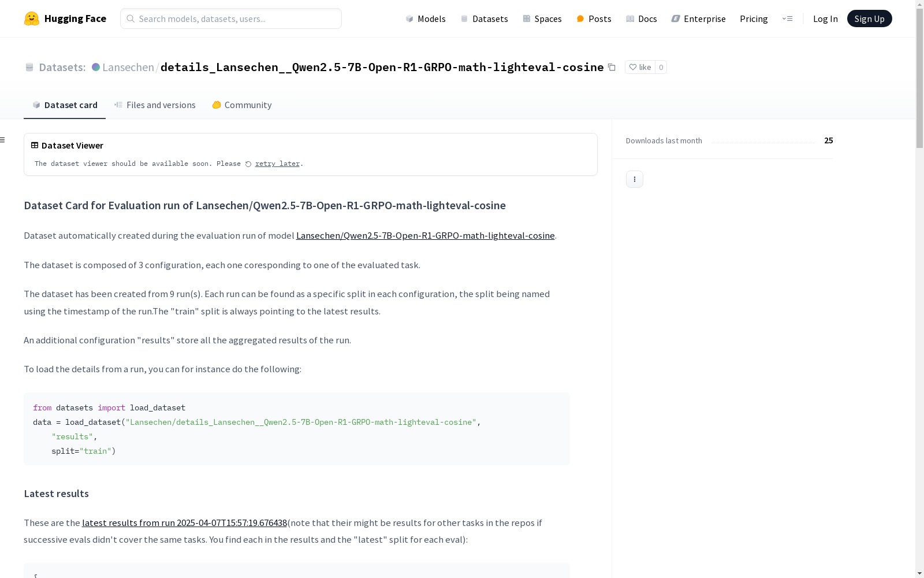924x578 pixels.
Task: Switch to Files and versions tab
Action: click(155, 105)
